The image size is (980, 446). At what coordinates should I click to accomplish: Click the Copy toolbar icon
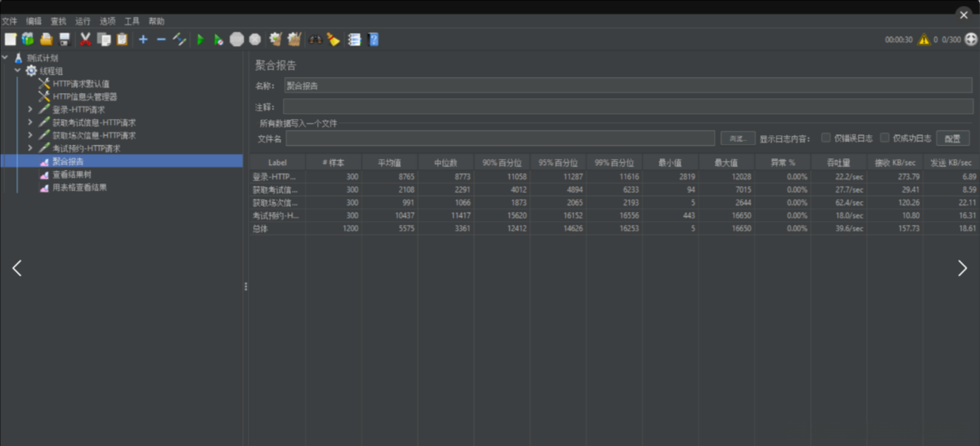[103, 39]
